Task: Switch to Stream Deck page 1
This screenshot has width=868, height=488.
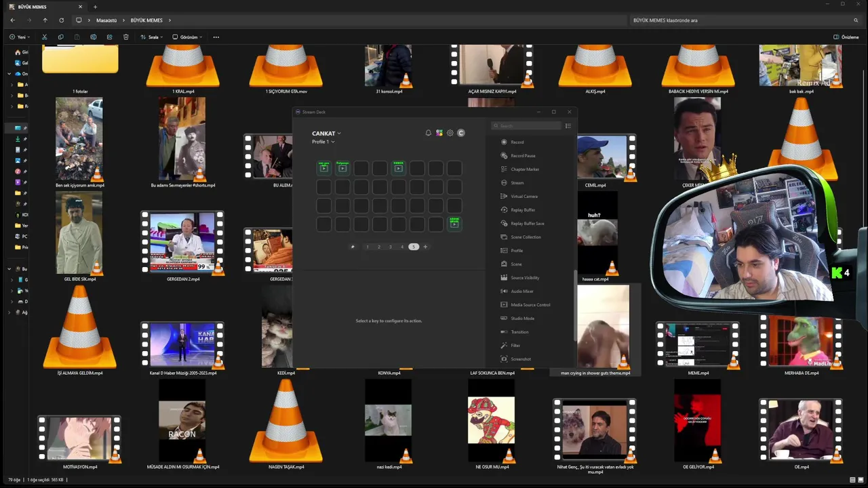Action: pyautogui.click(x=368, y=247)
